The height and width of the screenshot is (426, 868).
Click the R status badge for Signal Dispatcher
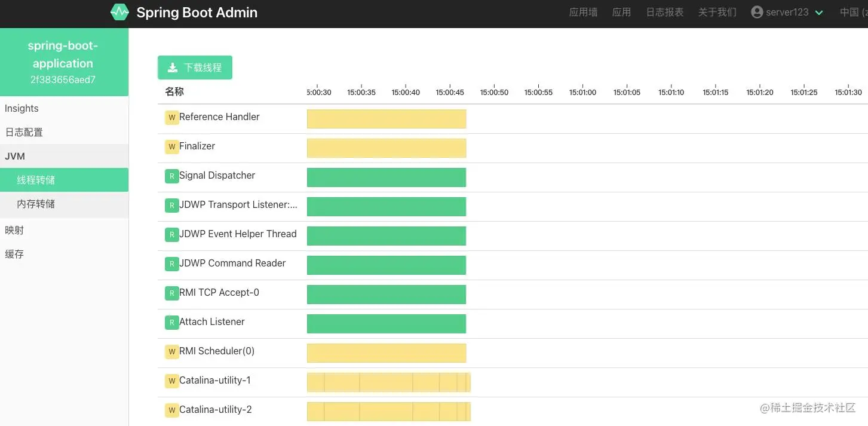point(172,176)
